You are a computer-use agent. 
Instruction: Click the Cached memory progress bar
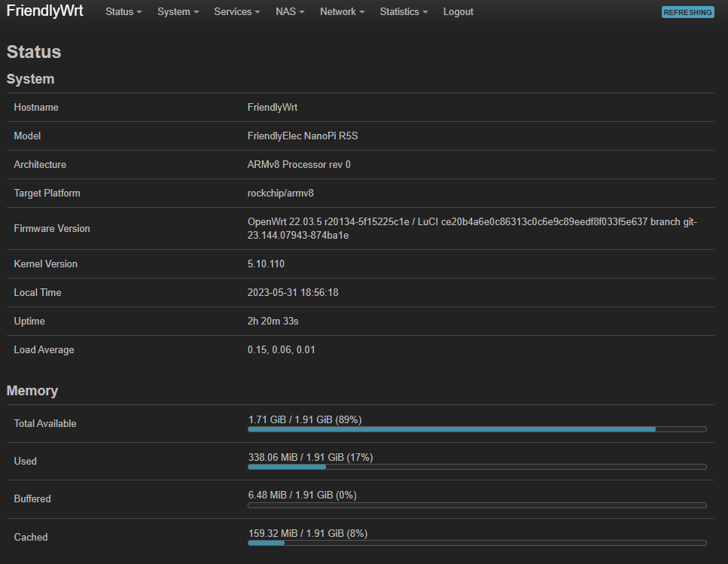[477, 542]
